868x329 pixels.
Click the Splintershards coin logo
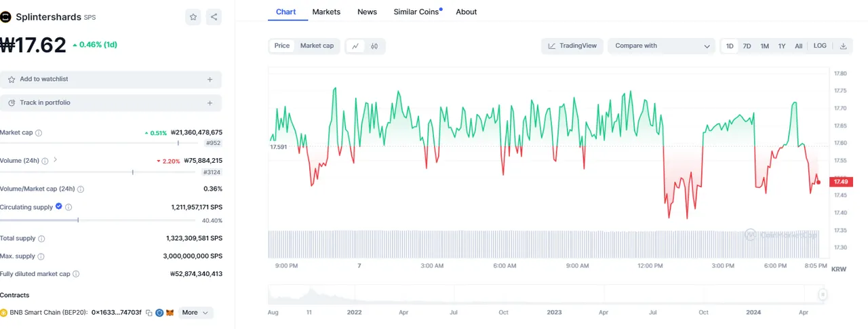[6, 17]
